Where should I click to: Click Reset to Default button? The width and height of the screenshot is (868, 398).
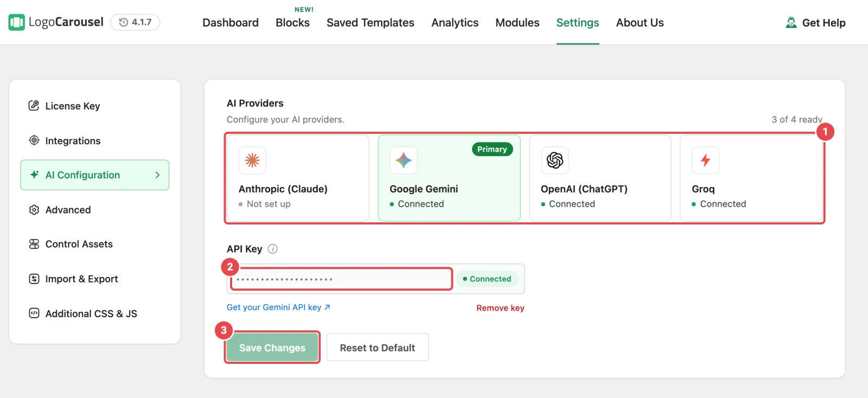pyautogui.click(x=378, y=348)
